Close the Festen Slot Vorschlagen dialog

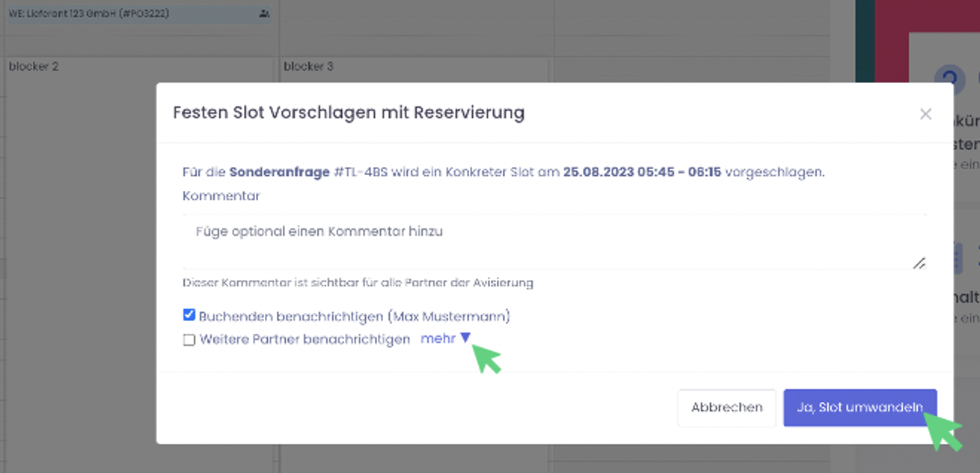point(925,114)
